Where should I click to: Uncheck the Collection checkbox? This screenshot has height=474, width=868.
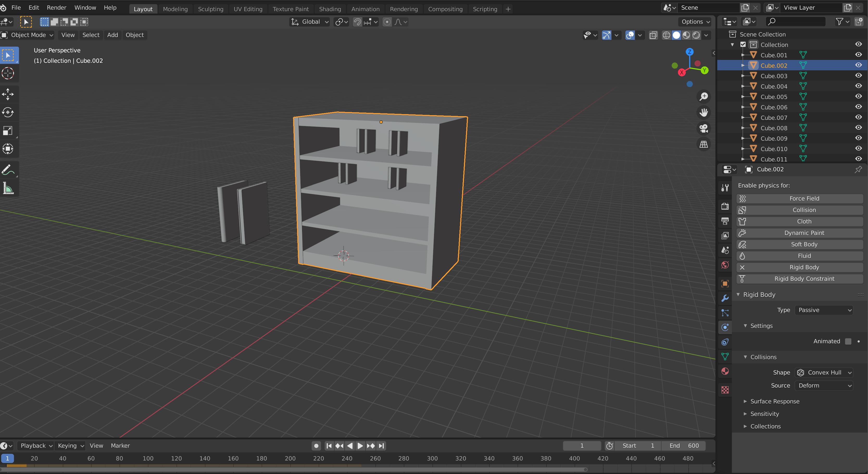(x=743, y=45)
